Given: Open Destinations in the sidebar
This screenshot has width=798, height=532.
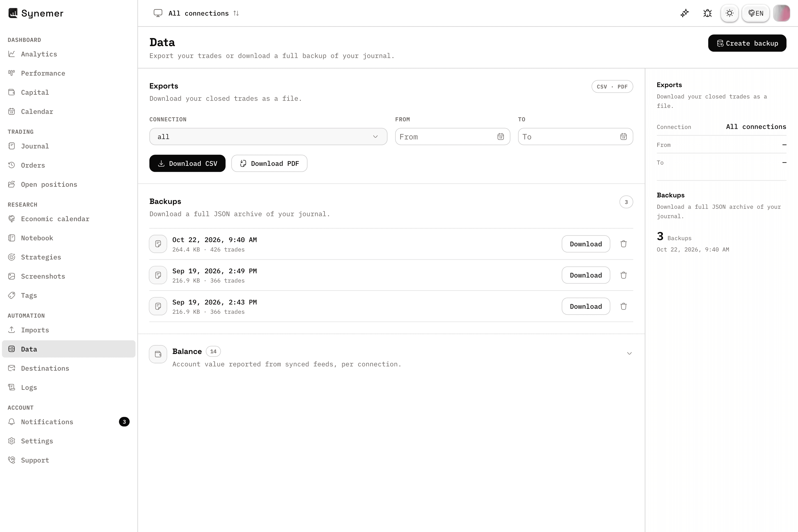Looking at the screenshot, I should pos(69,368).
